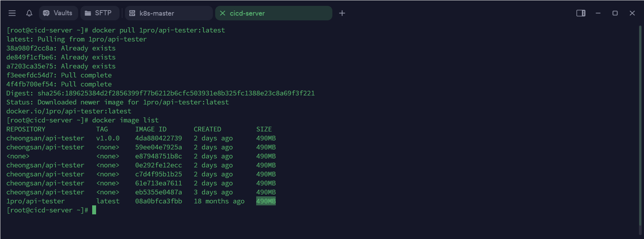This screenshot has height=239, width=644.
Task: Click the terminal's vertical scrollbar
Action: pyautogui.click(x=640, y=125)
